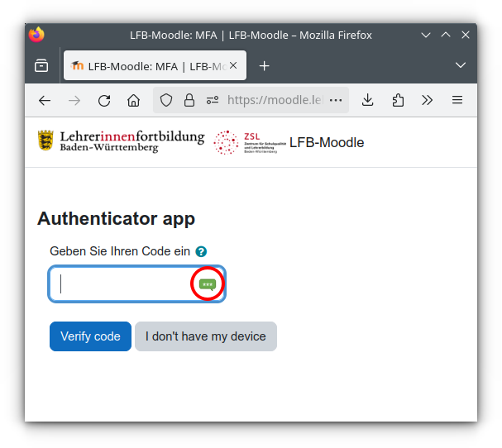The image size is (502, 448).
Task: View site security padlock information
Action: [x=189, y=100]
